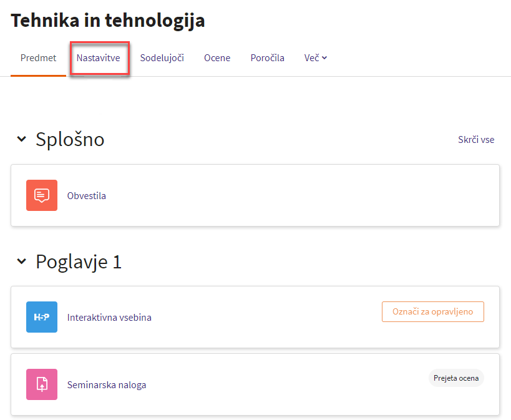Image resolution: width=511 pixels, height=420 pixels.
Task: Click the H5P Interaktivna vsebina icon
Action: pyautogui.click(x=42, y=317)
